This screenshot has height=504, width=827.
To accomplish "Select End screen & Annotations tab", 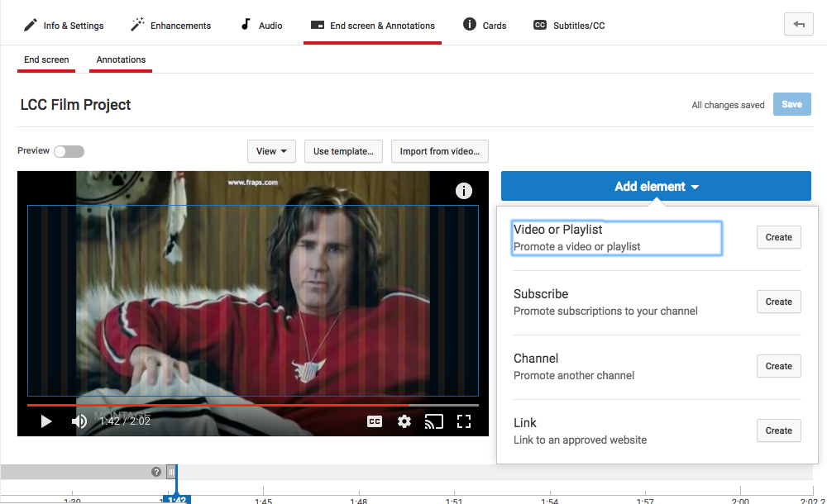I will [372, 26].
